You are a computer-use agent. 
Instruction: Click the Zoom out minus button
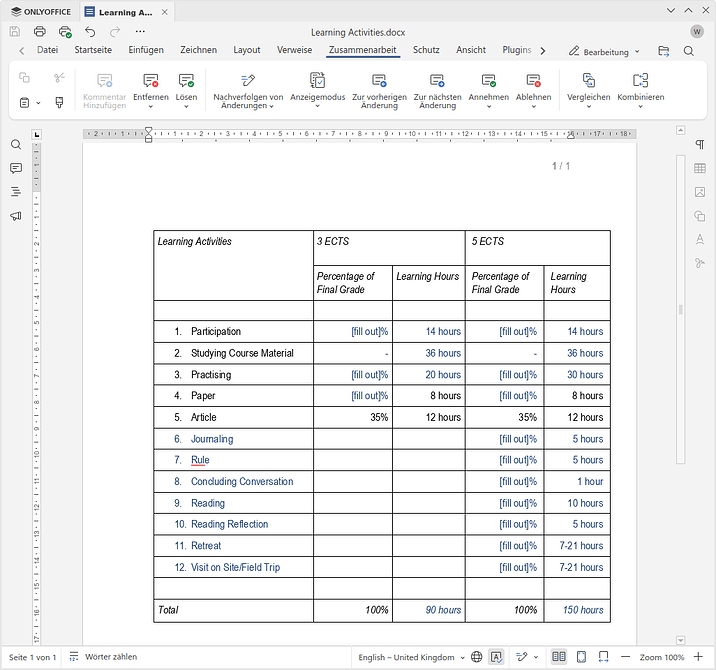(x=626, y=657)
